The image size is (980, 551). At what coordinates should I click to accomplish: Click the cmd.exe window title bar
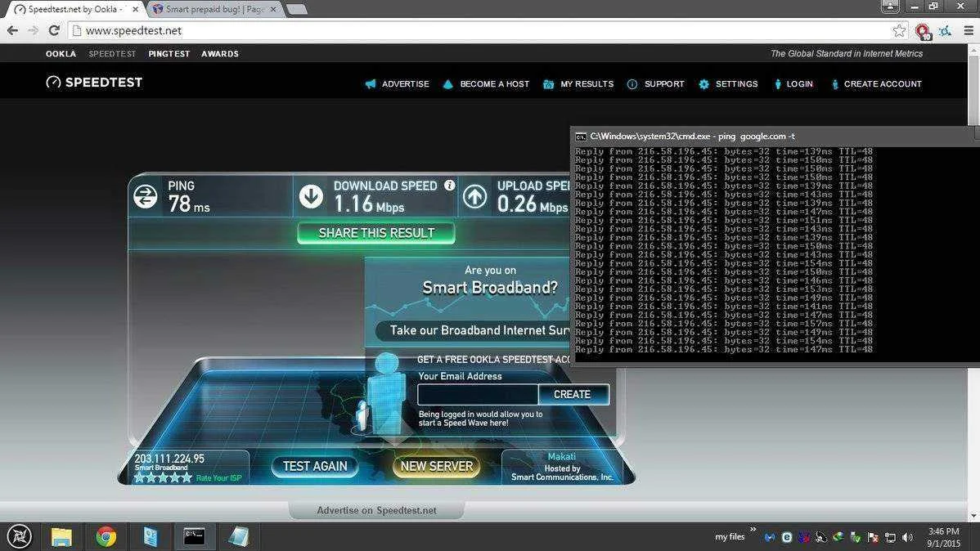pos(775,137)
